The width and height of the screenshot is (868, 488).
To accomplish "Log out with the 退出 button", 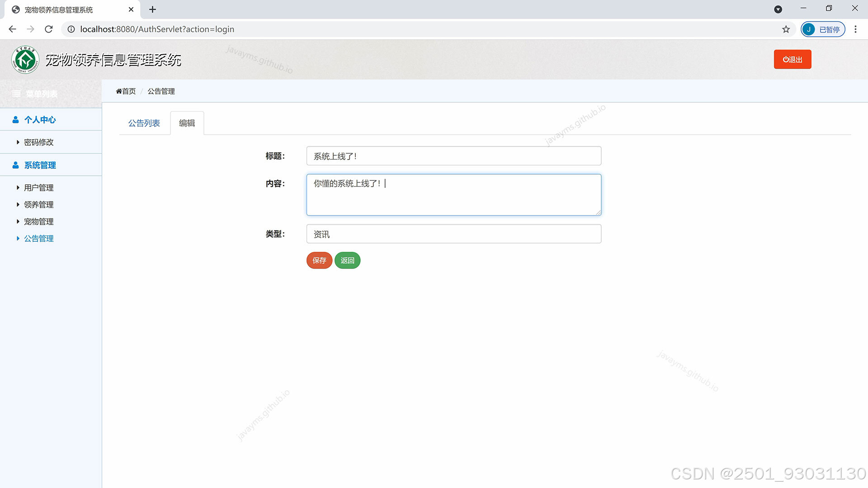I will click(793, 59).
